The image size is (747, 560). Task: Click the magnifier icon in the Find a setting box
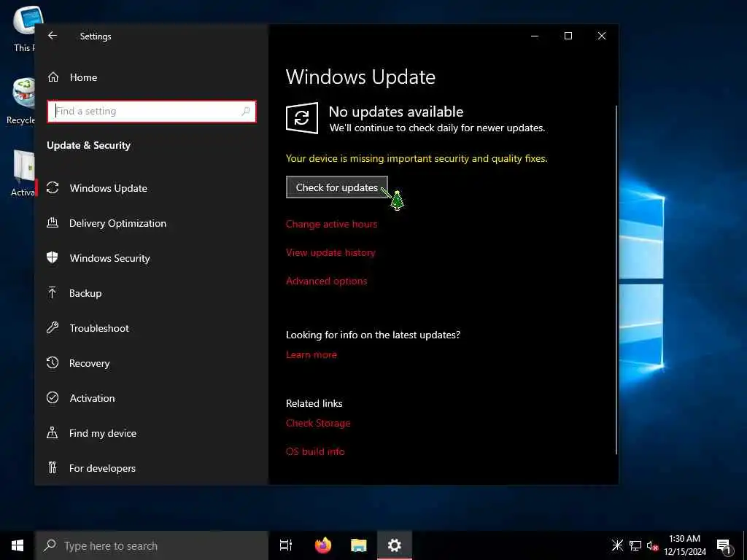(x=246, y=111)
